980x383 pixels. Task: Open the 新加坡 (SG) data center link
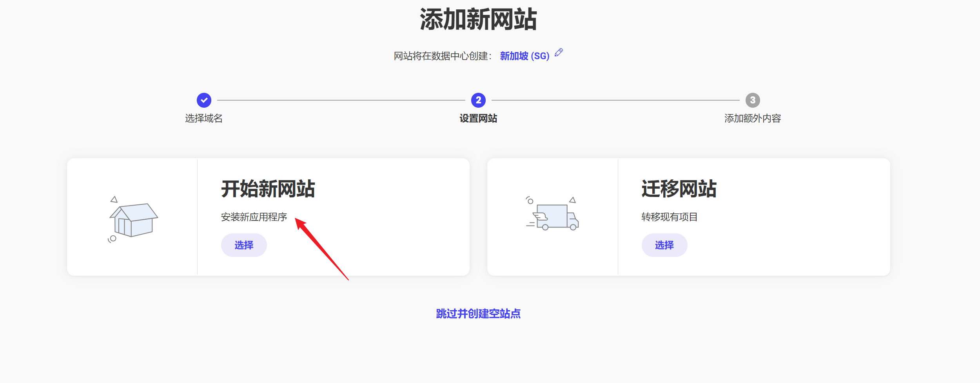[x=524, y=56]
